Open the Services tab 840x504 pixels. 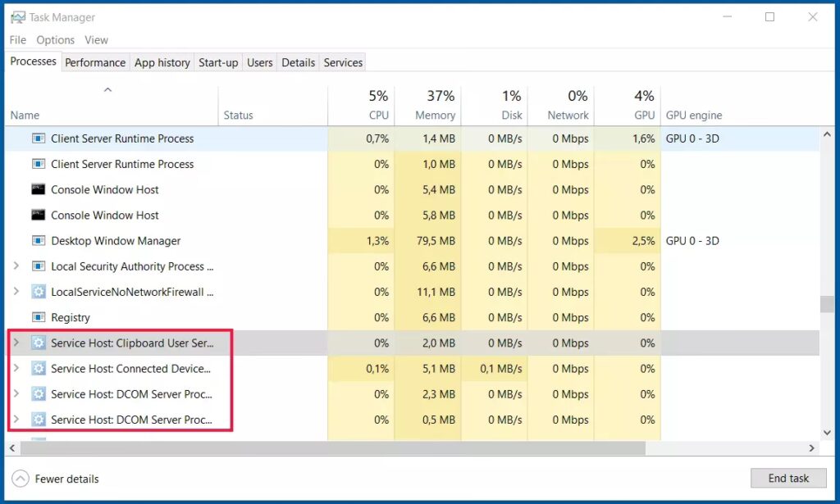tap(343, 62)
